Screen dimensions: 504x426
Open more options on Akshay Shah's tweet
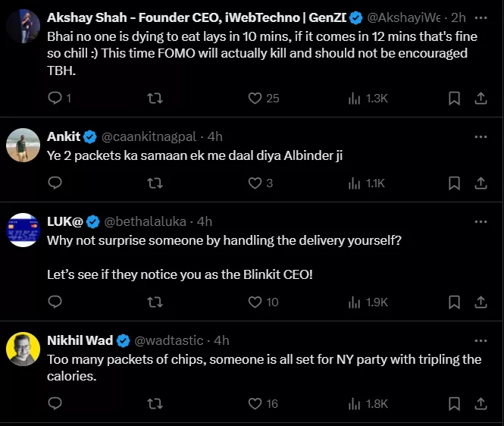pyautogui.click(x=481, y=17)
